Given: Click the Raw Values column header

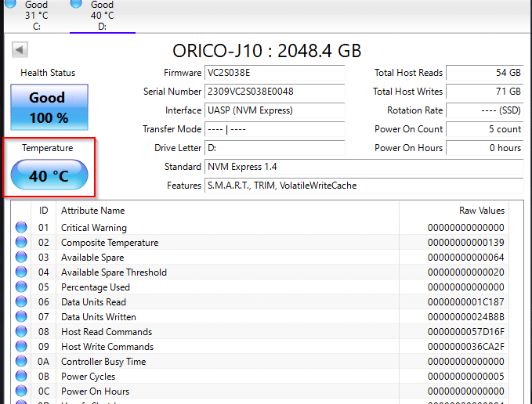Looking at the screenshot, I should [x=454, y=211].
